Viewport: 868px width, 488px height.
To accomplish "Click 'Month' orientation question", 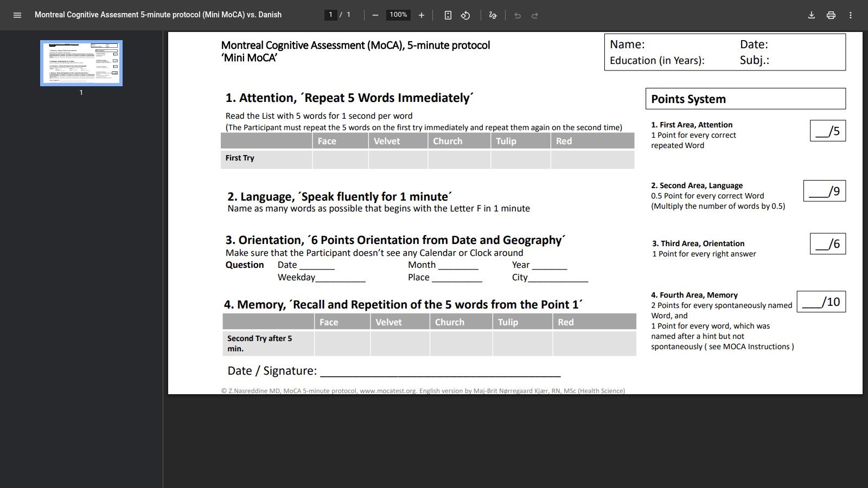I will (x=443, y=265).
